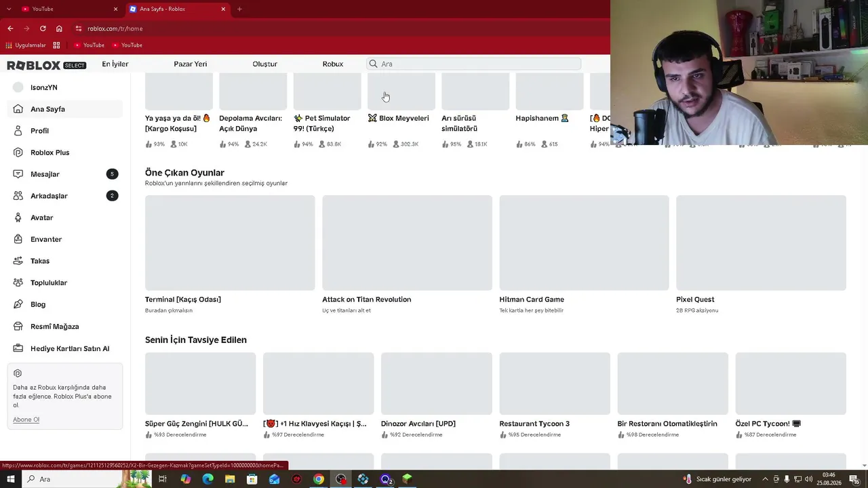The height and width of the screenshot is (488, 868).
Task: Open Profil from the sidebar
Action: pyautogui.click(x=65, y=131)
